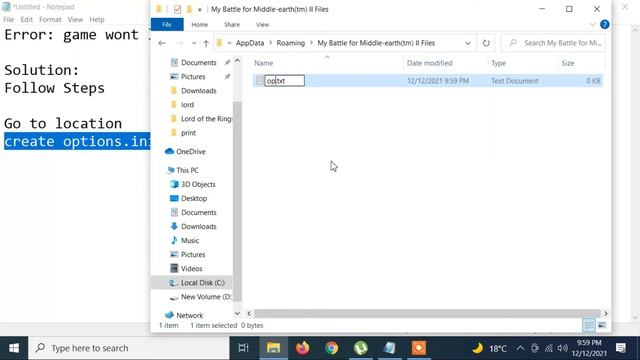Click the filename rename text box
The height and width of the screenshot is (360, 640).
[x=284, y=80]
